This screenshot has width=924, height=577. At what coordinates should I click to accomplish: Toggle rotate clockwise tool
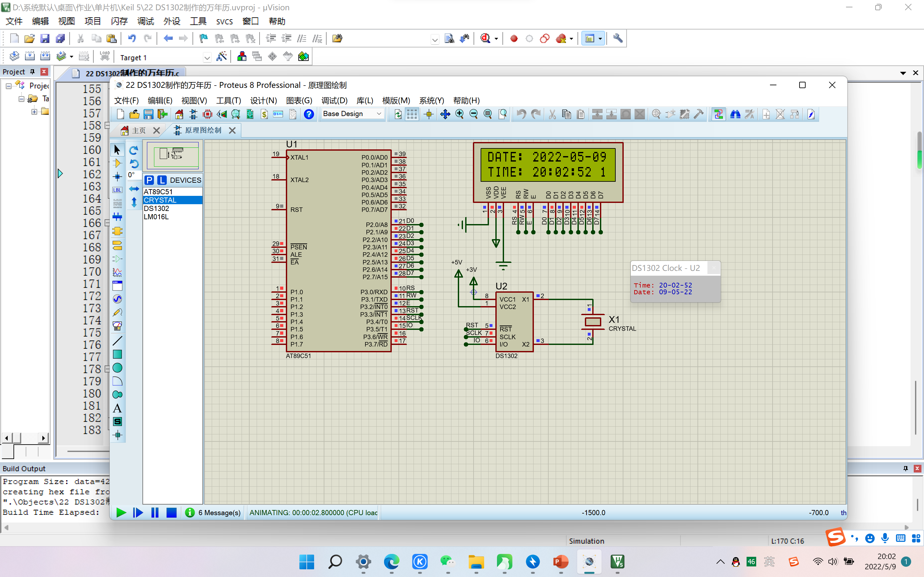[x=134, y=150]
